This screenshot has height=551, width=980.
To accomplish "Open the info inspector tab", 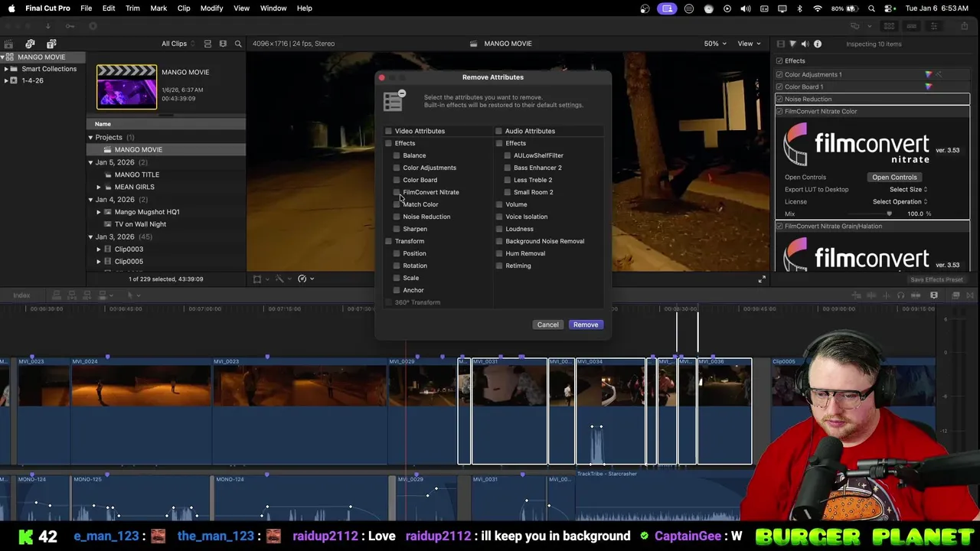I will [x=817, y=44].
